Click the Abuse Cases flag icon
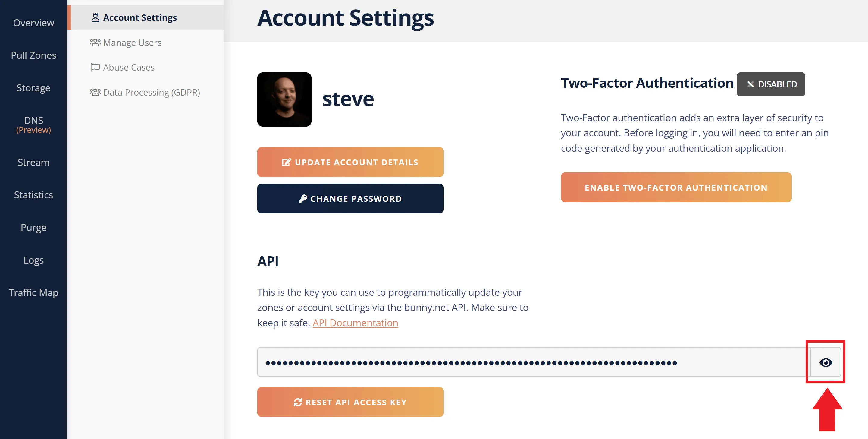Screen dimensions: 868x439 [95, 67]
